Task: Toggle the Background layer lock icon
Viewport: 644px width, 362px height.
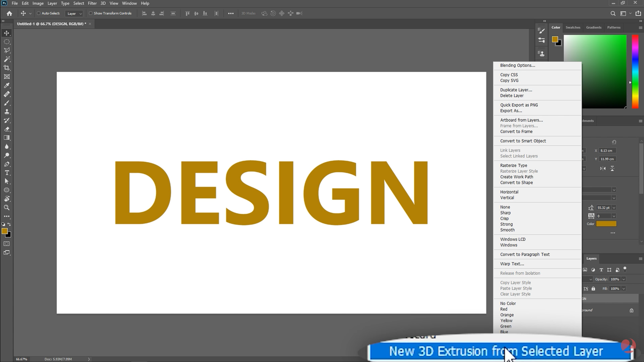Action: (631, 310)
